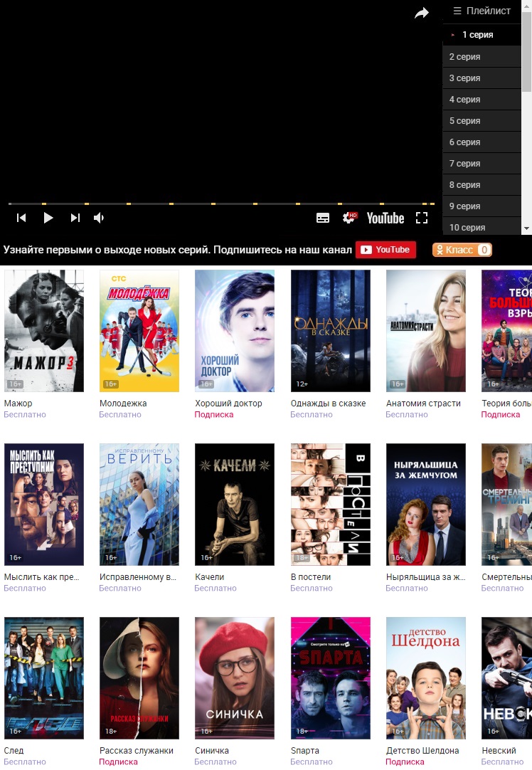Select 7 серия in the playlist
The width and height of the screenshot is (532, 770).
[x=482, y=164]
